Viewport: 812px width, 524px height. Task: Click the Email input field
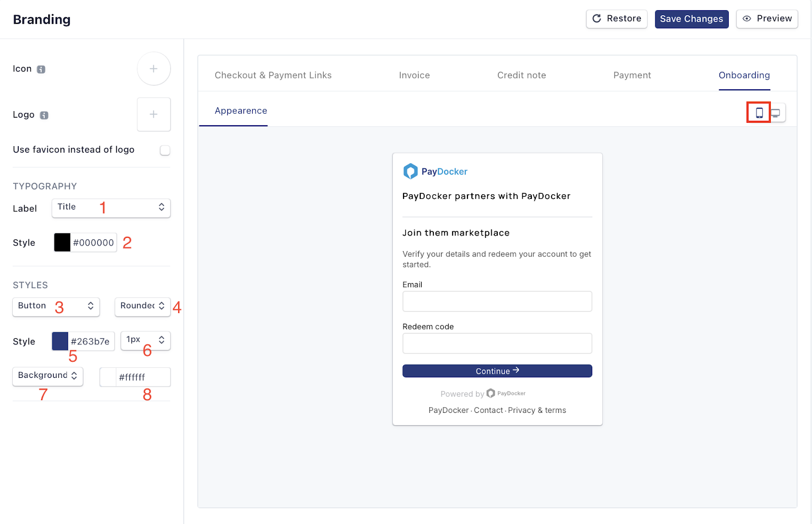tap(497, 301)
